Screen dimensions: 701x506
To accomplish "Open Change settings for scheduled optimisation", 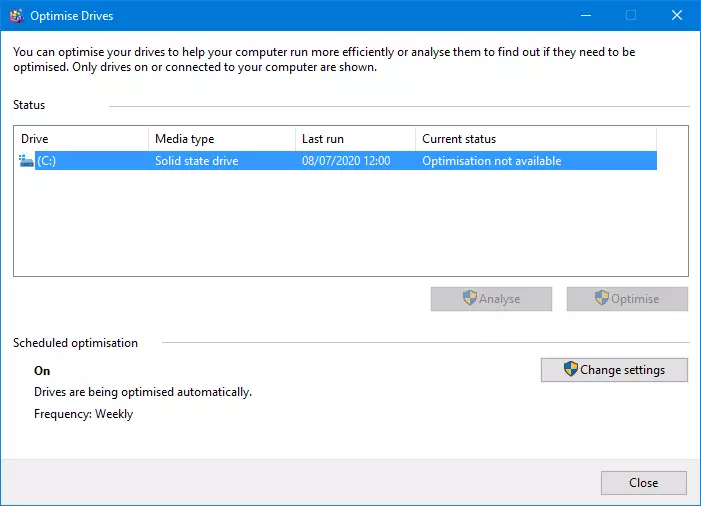I will point(614,370).
